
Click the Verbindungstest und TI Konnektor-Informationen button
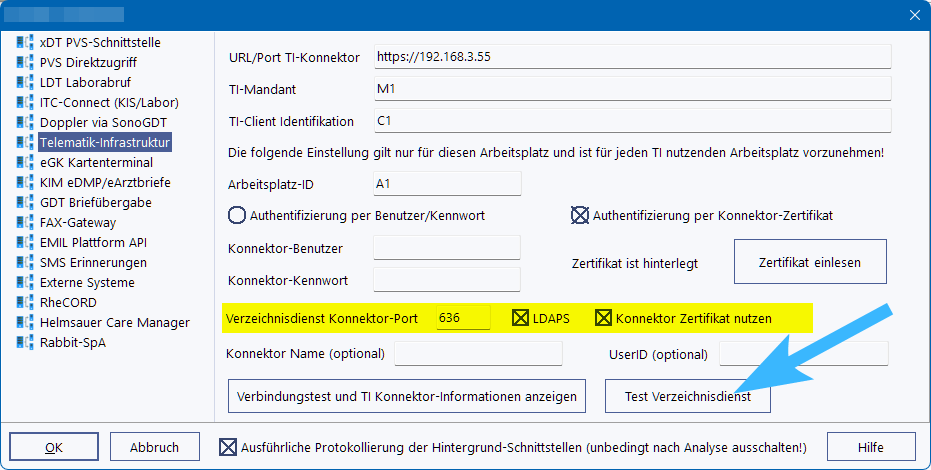click(407, 397)
